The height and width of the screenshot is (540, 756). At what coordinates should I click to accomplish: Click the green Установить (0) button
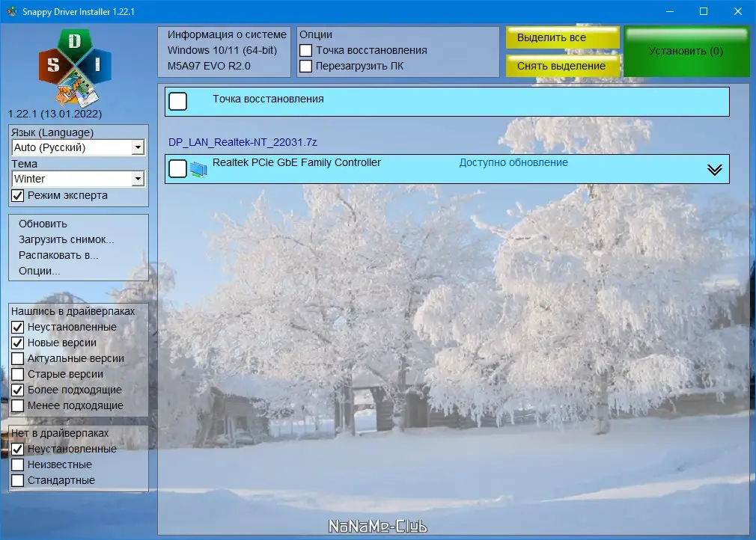point(686,51)
